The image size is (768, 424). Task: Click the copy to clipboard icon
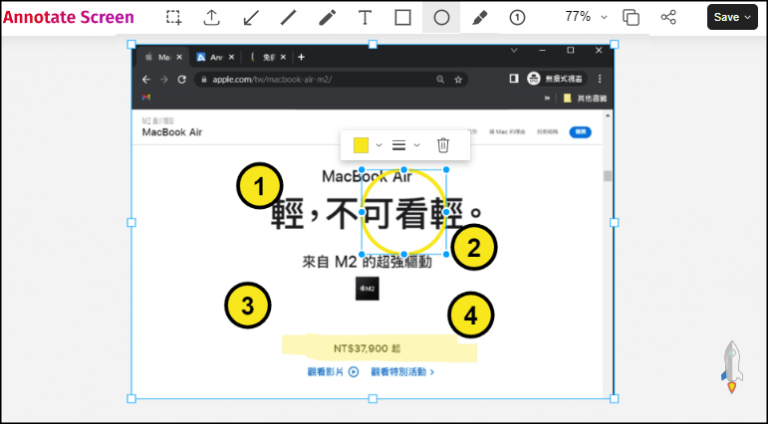[631, 18]
